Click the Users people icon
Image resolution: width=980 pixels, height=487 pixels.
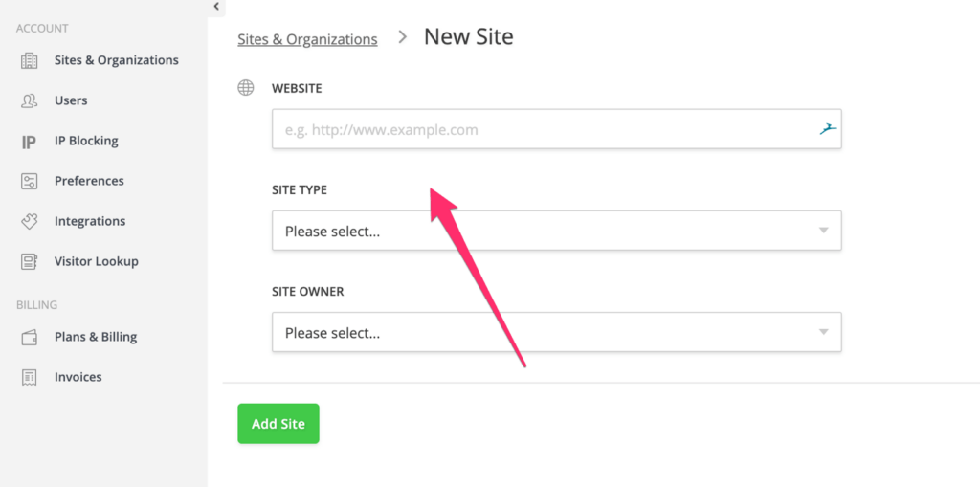[x=29, y=100]
